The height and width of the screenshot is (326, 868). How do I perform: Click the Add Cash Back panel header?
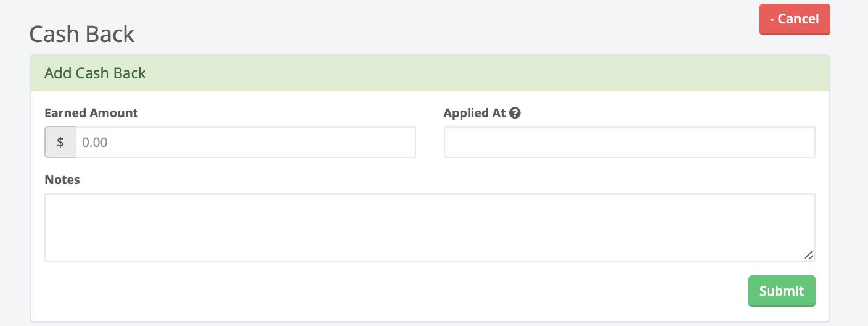pyautogui.click(x=430, y=73)
